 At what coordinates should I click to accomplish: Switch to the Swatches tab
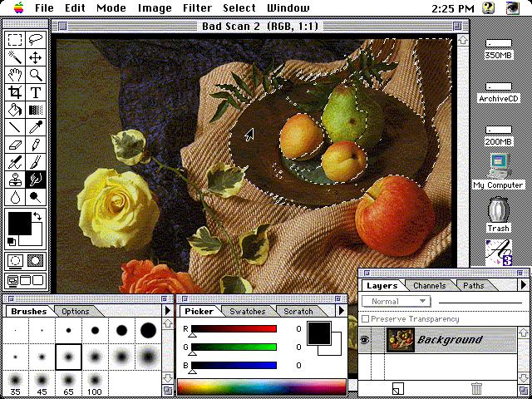[x=247, y=312]
